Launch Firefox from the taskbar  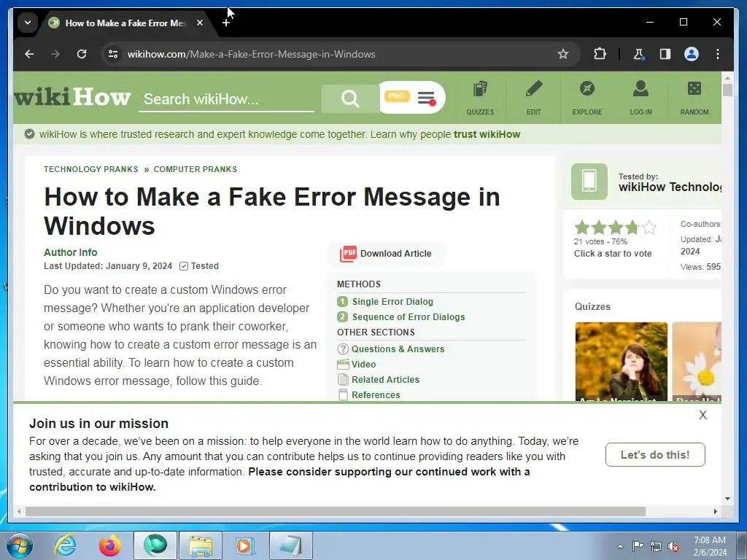tap(109, 545)
